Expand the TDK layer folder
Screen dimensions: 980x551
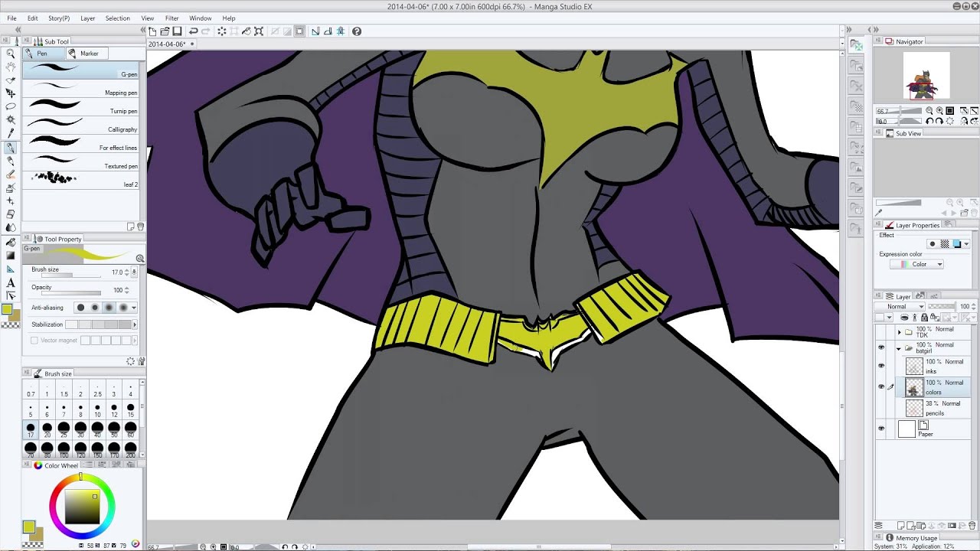coord(899,332)
